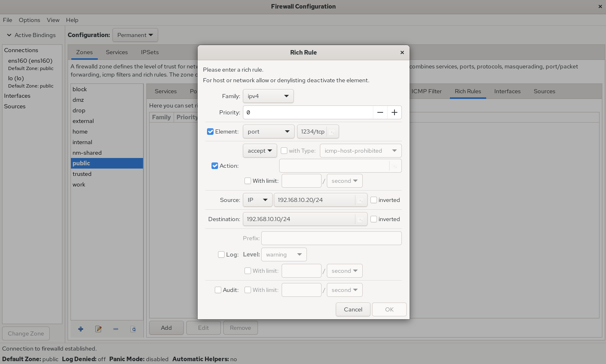The height and width of the screenshot is (364, 606).
Task: Decrease priority with the minus button
Action: point(380,112)
